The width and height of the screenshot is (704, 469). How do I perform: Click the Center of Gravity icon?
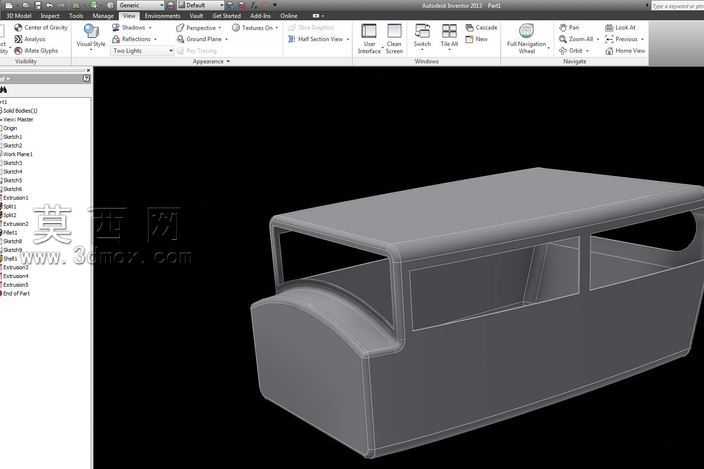coord(18,27)
